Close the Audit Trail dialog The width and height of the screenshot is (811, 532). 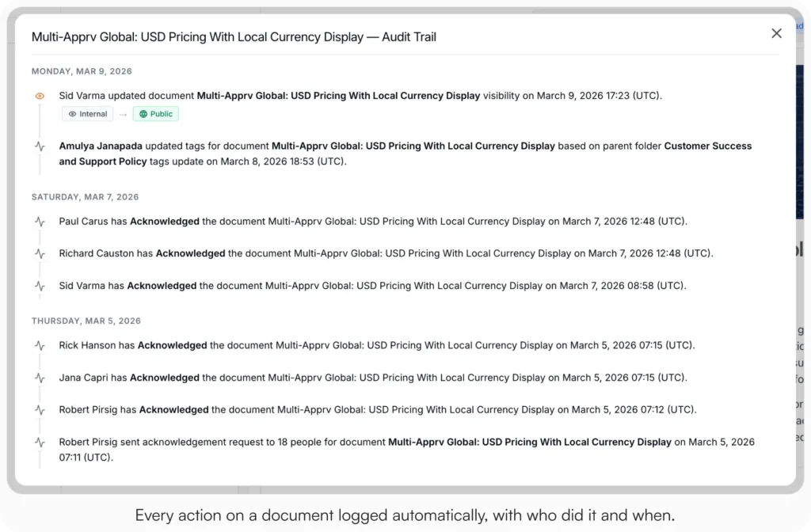pos(776,33)
